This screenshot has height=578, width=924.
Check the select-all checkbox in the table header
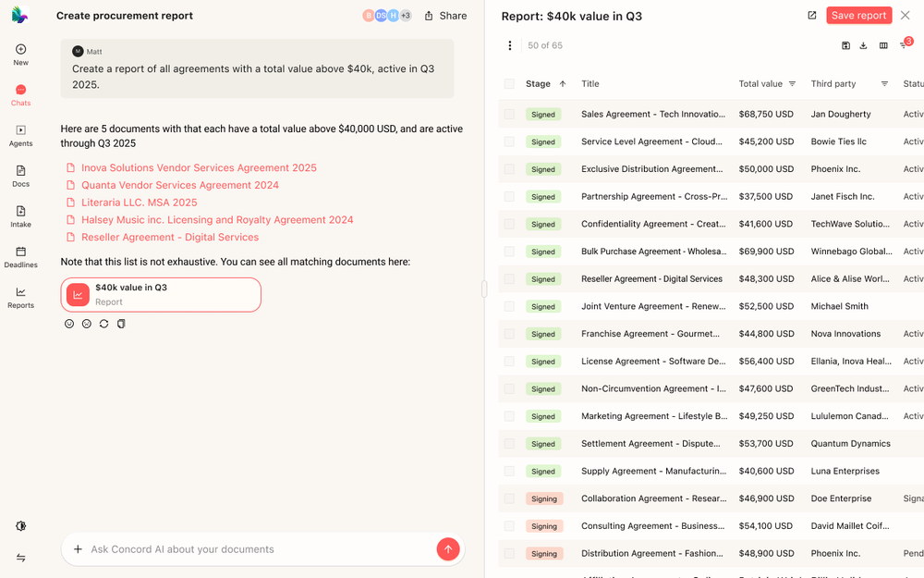pos(509,83)
